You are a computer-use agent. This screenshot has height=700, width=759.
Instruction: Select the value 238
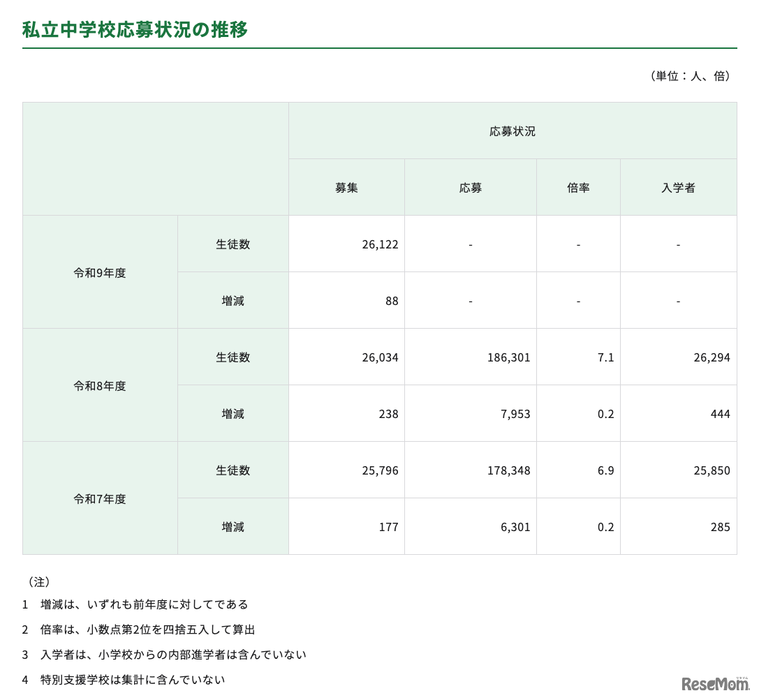(x=388, y=414)
